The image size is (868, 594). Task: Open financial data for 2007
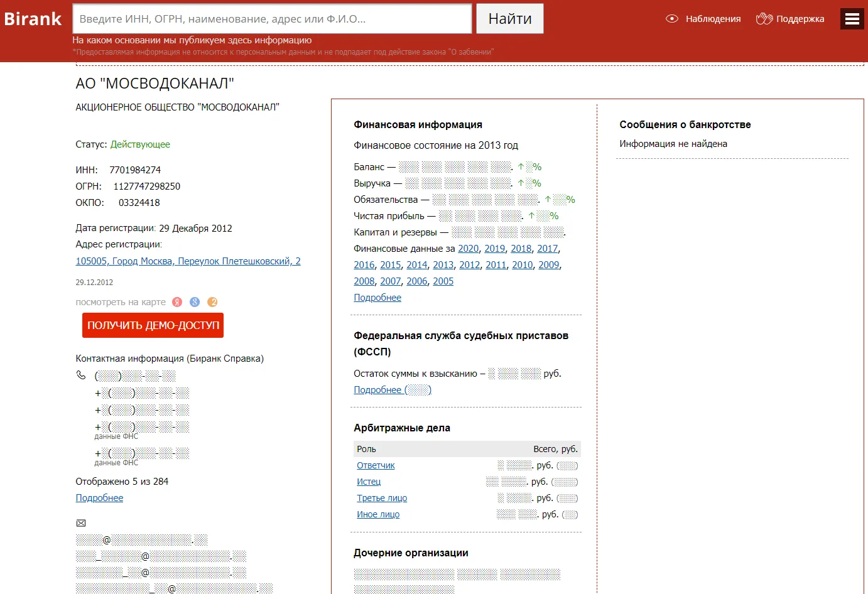(390, 281)
